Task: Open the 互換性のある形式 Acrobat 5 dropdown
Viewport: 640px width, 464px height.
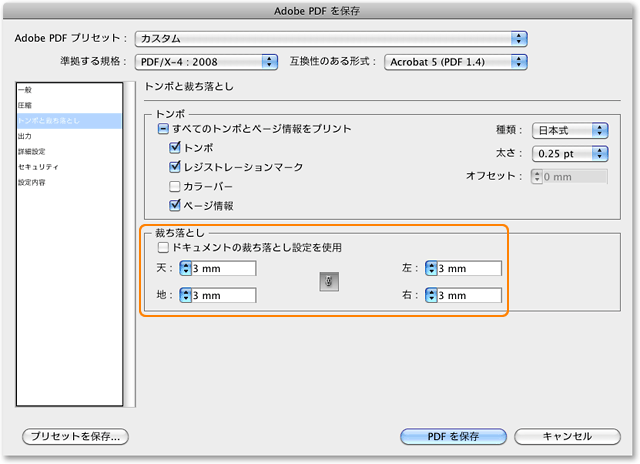Action: [x=455, y=62]
